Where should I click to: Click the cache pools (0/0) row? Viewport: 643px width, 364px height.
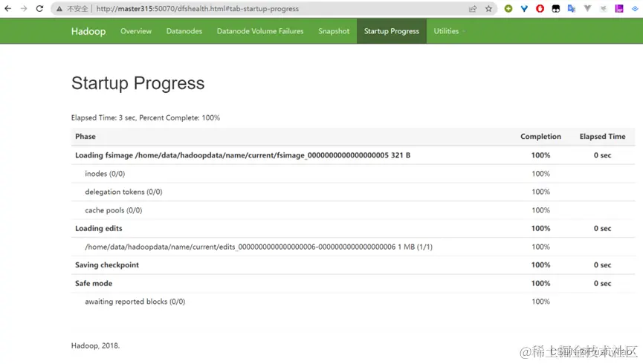click(353, 210)
